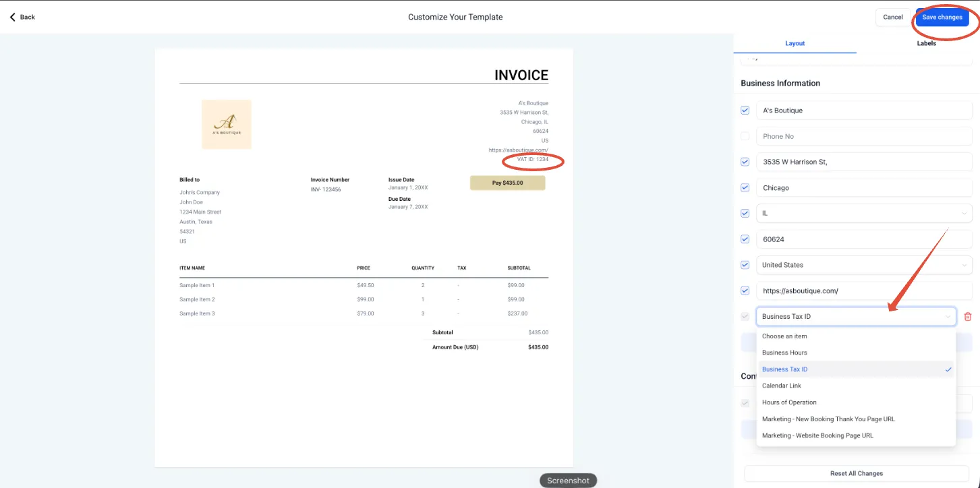Click A's Boutique logo on the invoice
Screen dimensions: 980x488
click(x=227, y=125)
